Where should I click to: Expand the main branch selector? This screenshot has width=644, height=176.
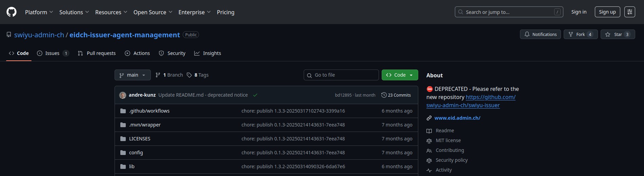[x=133, y=75]
